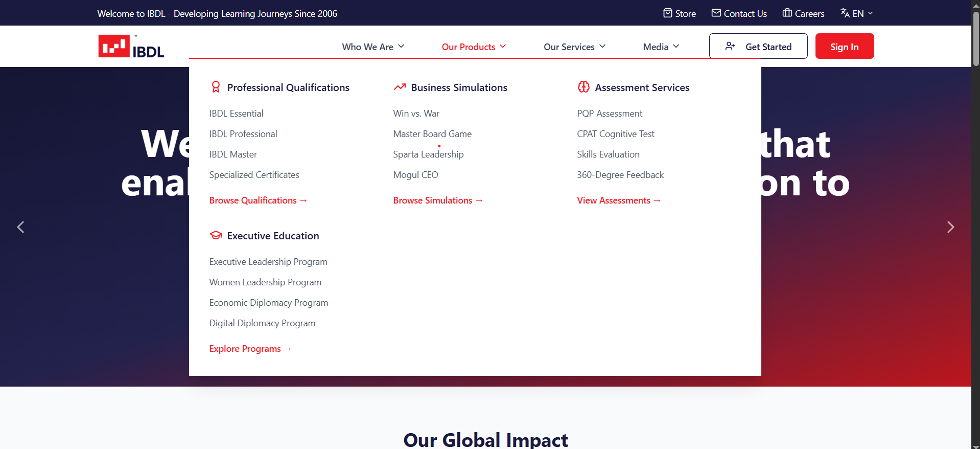Image resolution: width=980 pixels, height=449 pixels.
Task: Expand the Our Services menu
Action: pos(574,47)
